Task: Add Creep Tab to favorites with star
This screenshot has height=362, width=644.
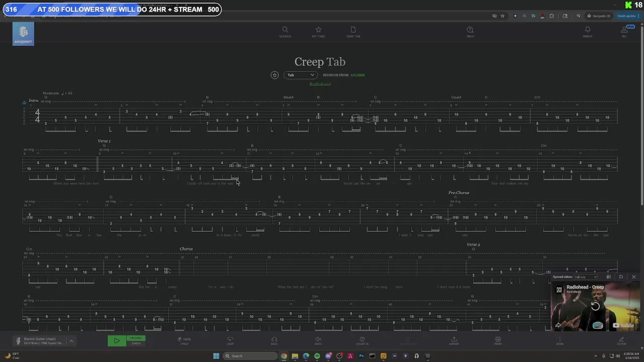Action: (x=275, y=75)
